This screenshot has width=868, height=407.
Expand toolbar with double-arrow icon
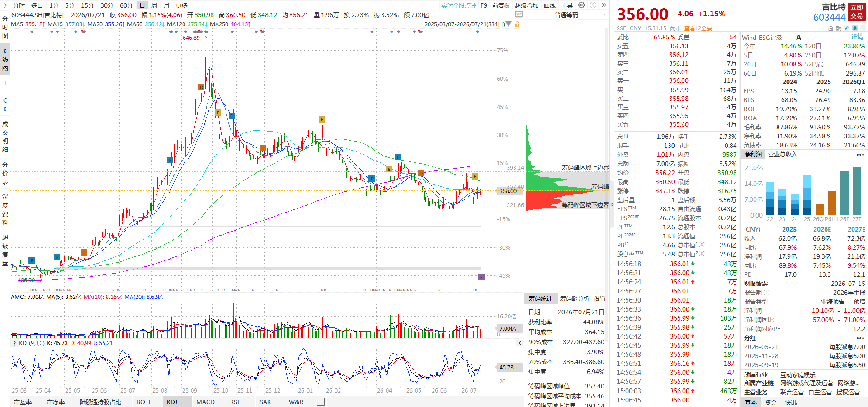[x=604, y=5]
